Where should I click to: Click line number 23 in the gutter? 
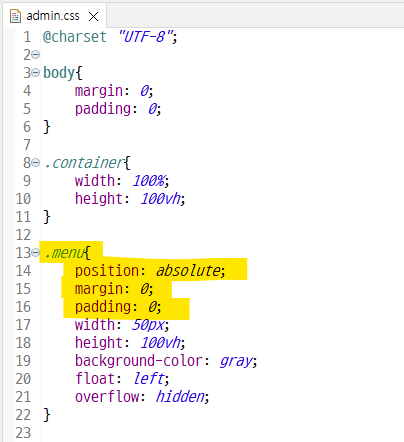pos(23,433)
